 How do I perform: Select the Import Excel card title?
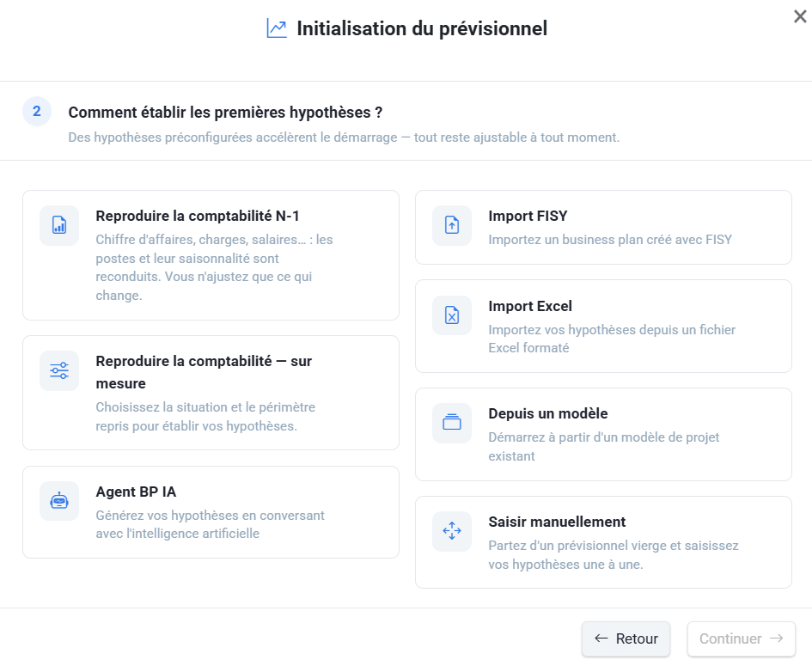530,306
